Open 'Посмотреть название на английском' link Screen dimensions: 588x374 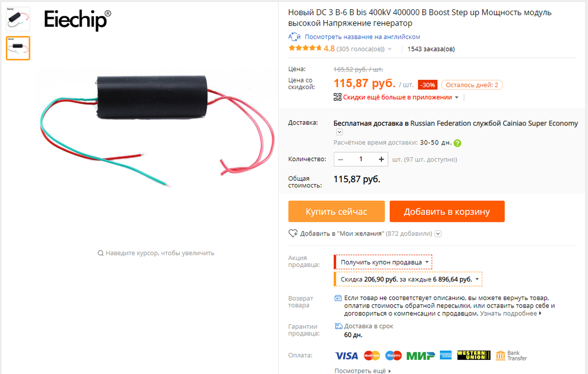362,37
